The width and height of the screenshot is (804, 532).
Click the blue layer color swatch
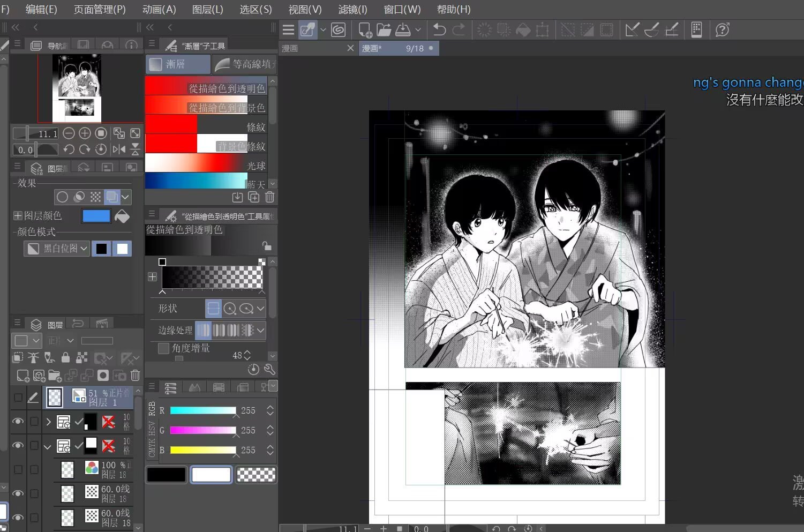click(96, 216)
